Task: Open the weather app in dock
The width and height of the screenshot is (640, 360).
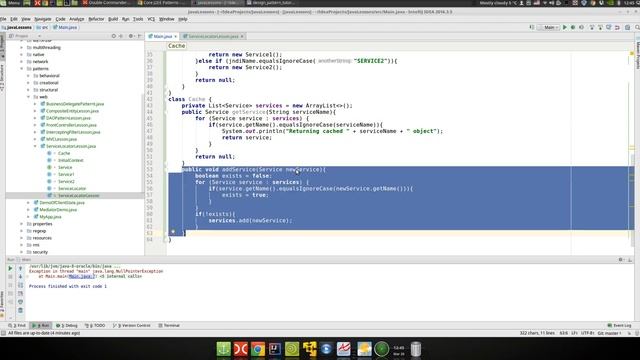Action: coord(364,349)
